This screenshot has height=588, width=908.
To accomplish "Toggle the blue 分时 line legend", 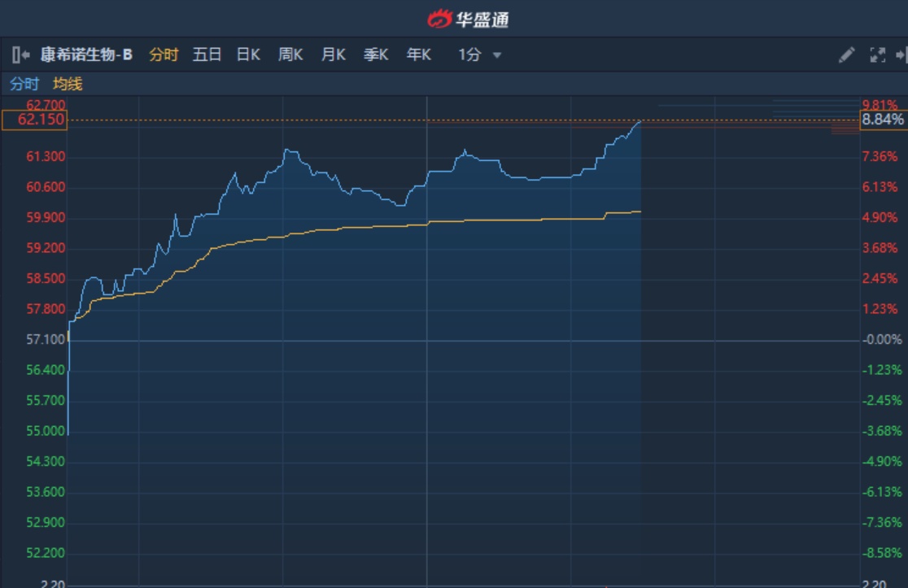I will [x=24, y=84].
